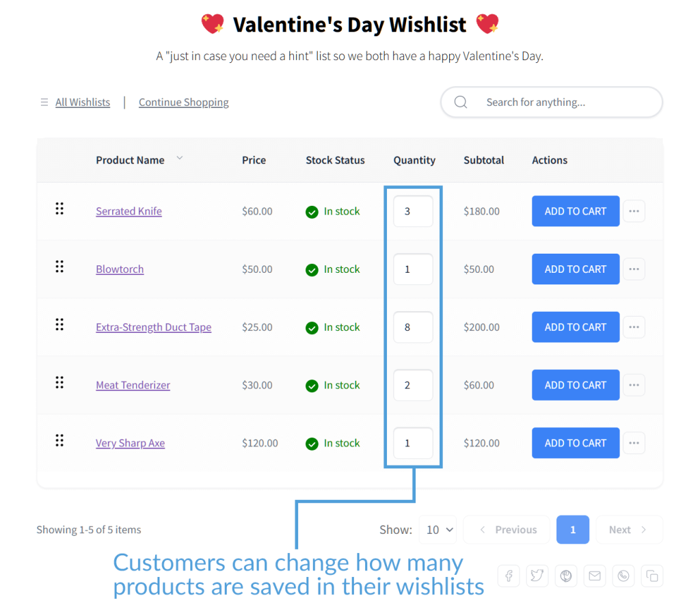Image resolution: width=700 pixels, height=603 pixels.
Task: Open the Show items-per-page dropdown
Action: (x=437, y=529)
